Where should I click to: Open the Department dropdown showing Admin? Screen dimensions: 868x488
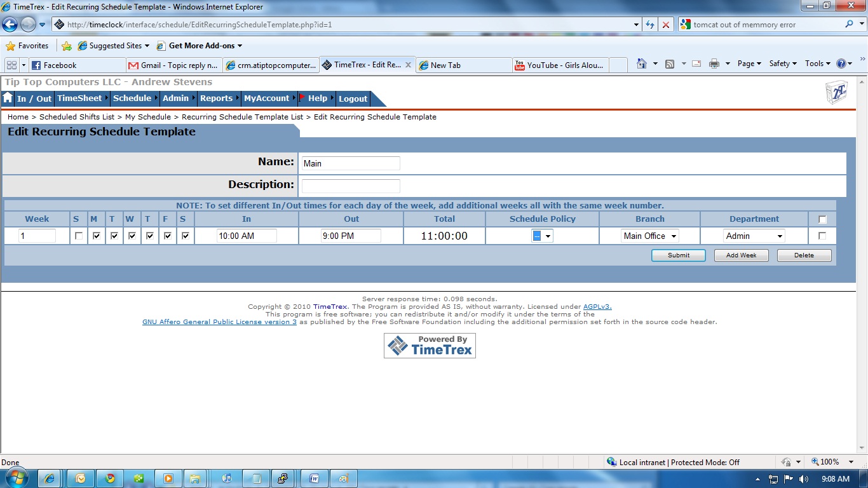click(754, 236)
